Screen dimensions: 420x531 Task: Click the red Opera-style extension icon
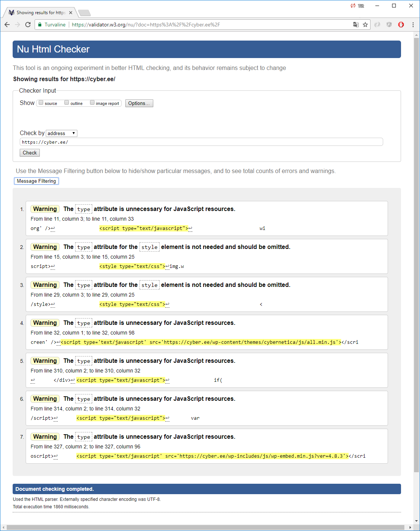coord(401,25)
